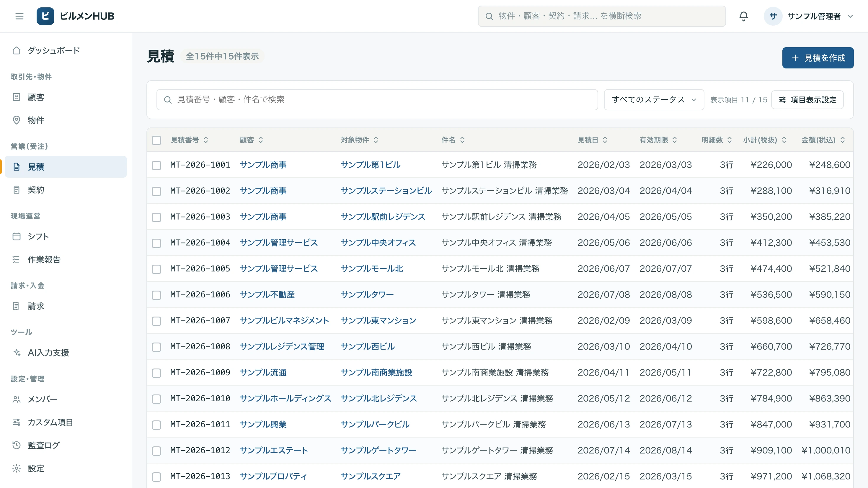Sort by 顧客 column arrows

click(x=261, y=140)
